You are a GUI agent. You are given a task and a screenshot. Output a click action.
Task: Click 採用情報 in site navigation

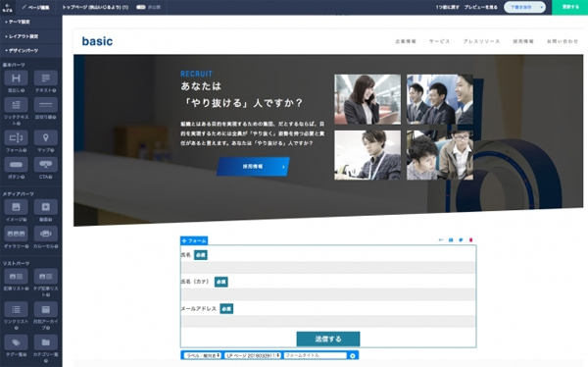point(523,41)
